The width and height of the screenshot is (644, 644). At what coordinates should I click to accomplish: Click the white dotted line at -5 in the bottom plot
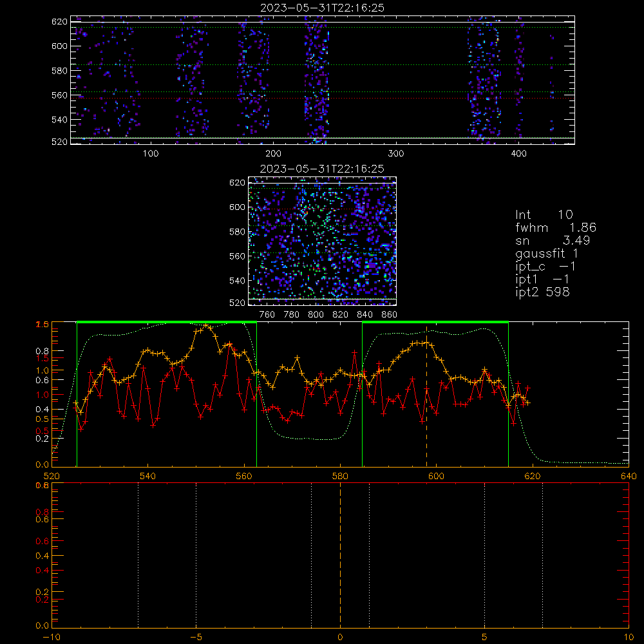196,555
